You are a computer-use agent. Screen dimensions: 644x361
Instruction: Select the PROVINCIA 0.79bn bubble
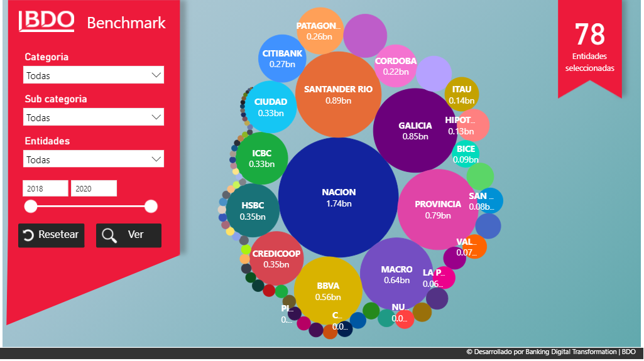coord(438,209)
